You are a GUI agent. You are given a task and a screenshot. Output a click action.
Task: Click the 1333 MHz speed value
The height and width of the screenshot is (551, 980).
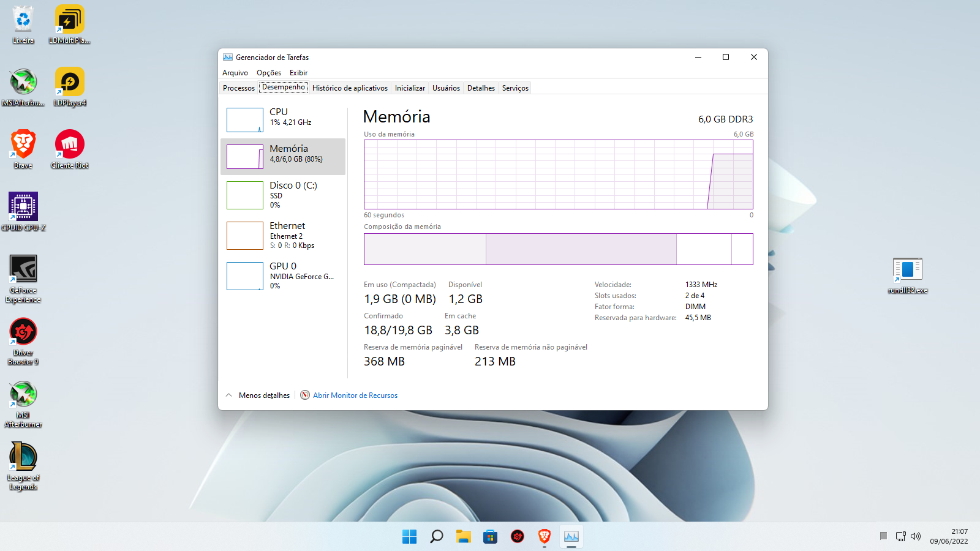click(x=701, y=285)
